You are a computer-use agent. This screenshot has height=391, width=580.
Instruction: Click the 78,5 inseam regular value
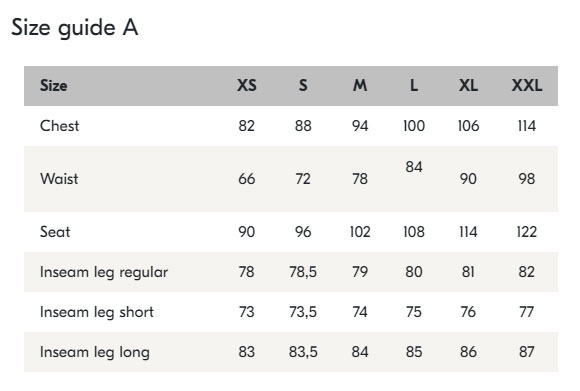point(303,272)
